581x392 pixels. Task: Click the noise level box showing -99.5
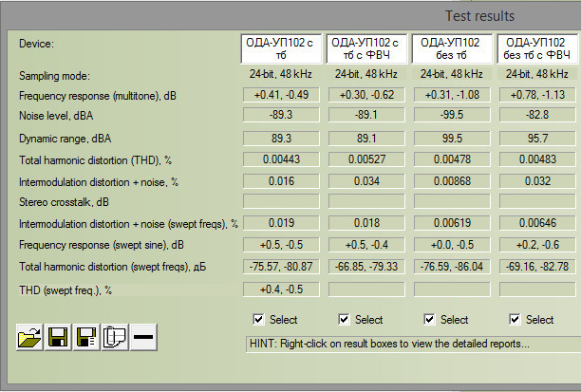pyautogui.click(x=452, y=115)
